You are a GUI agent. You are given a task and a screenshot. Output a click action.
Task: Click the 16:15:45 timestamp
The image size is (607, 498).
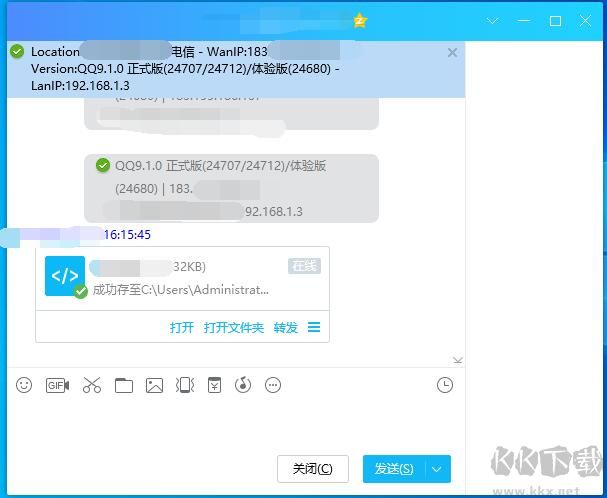pyautogui.click(x=127, y=235)
